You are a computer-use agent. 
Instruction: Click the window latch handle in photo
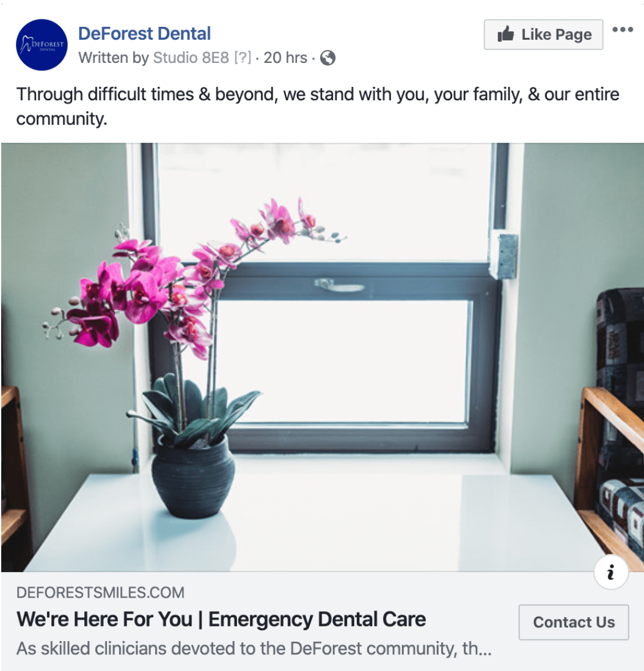pyautogui.click(x=339, y=285)
